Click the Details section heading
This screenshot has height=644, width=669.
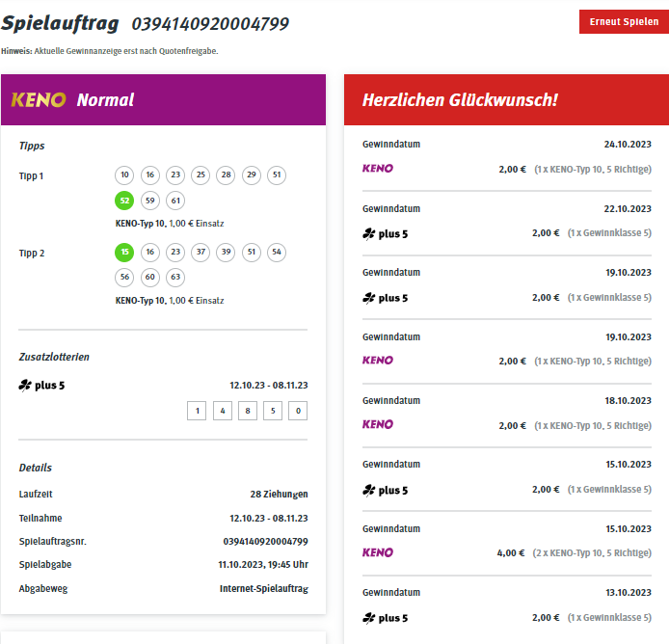coord(36,468)
